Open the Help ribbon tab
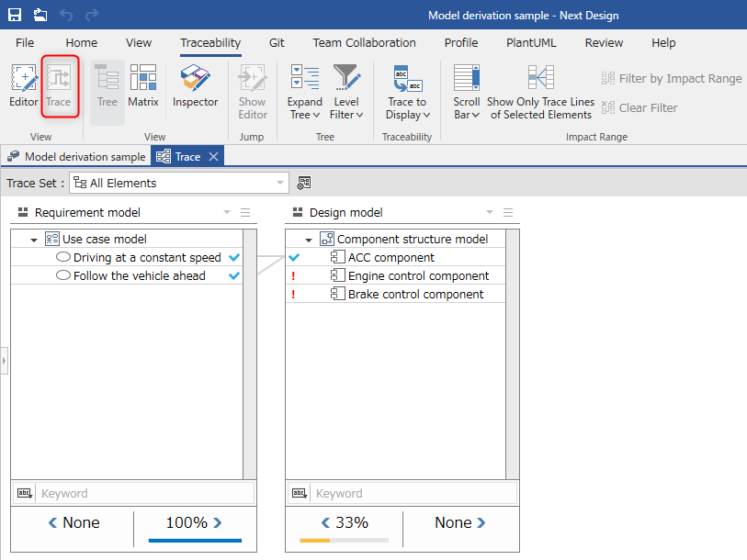Image resolution: width=747 pixels, height=560 pixels. (663, 43)
